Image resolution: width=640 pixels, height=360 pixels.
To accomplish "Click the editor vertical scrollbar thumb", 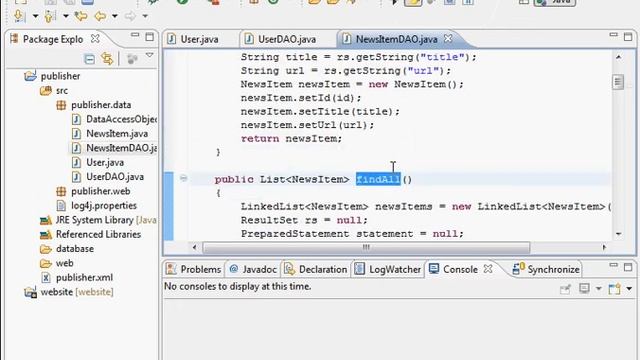I will click(618, 82).
